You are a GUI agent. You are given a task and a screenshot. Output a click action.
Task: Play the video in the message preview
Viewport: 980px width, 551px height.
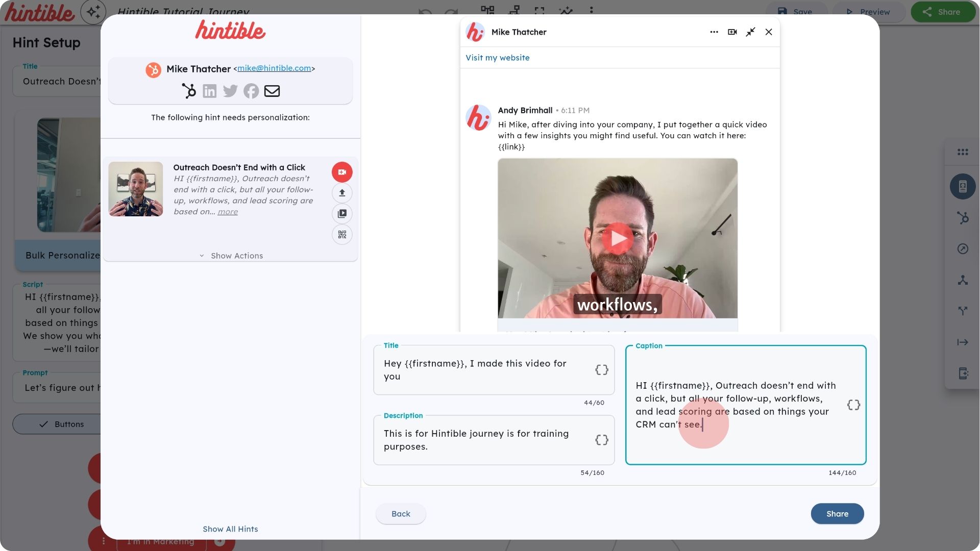point(619,237)
